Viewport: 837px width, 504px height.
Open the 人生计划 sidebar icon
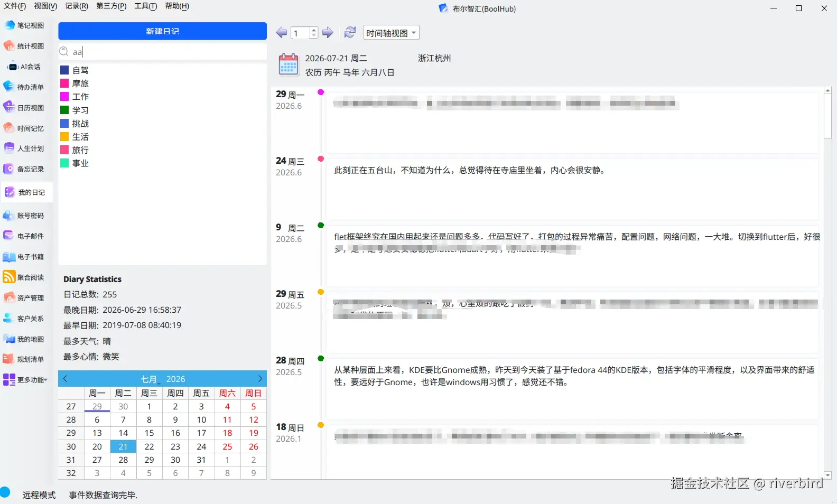tap(10, 148)
